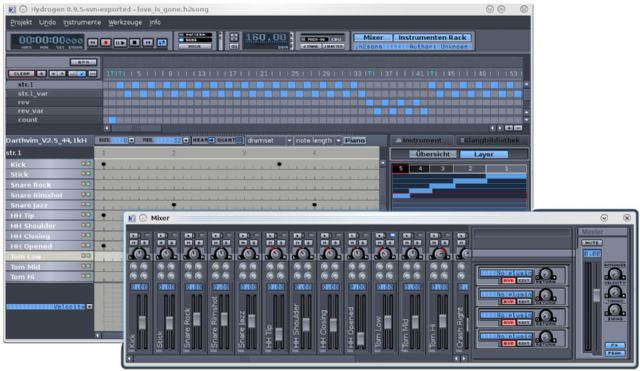
Task: Click the stop transport button
Action: (x=134, y=42)
